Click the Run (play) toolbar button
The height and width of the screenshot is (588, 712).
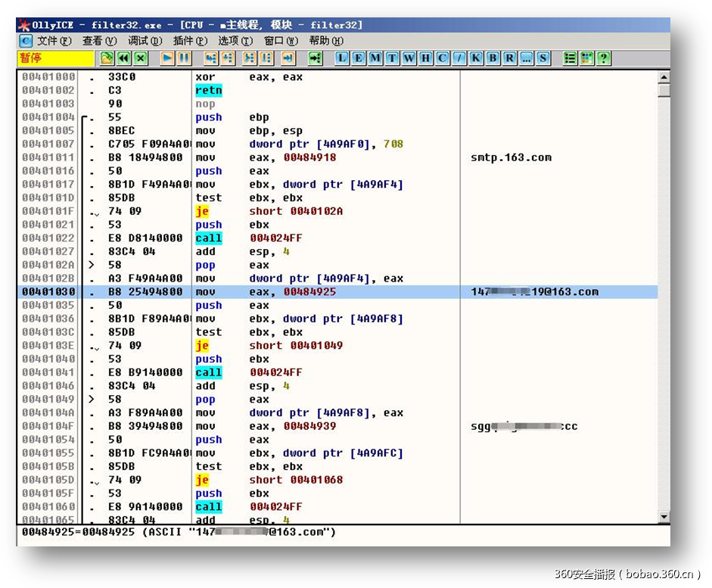coord(166,58)
